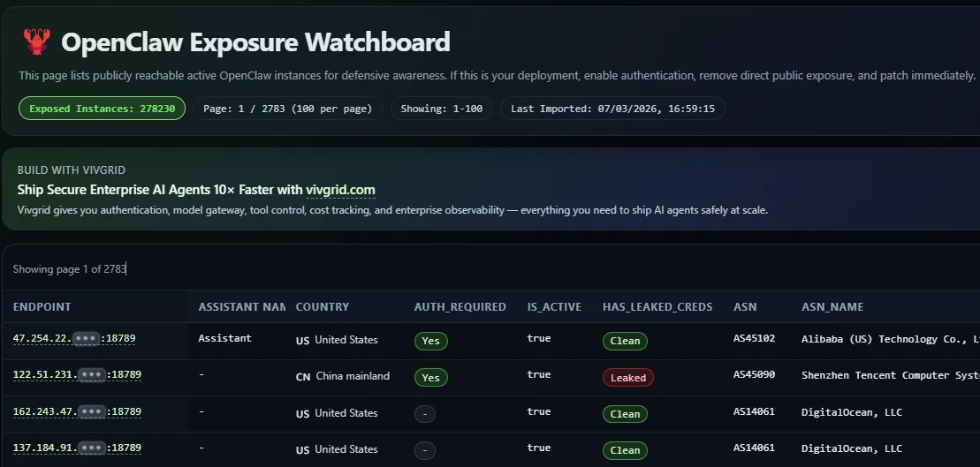The height and width of the screenshot is (467, 980).
Task: Click Clean badge in the AS45102 row
Action: point(625,341)
